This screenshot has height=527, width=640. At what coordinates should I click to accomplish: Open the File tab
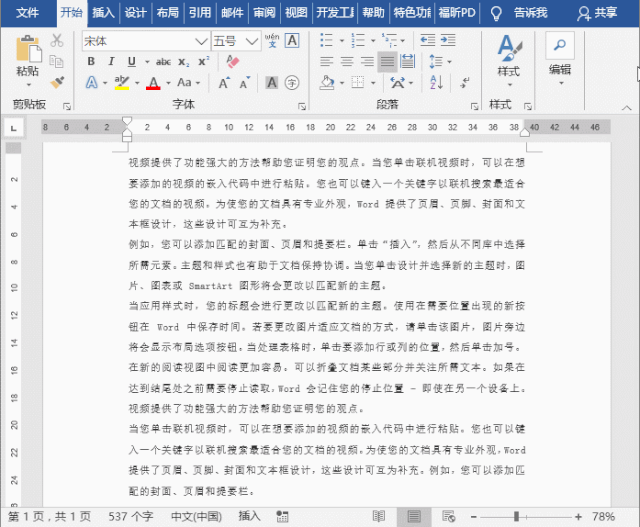click(x=28, y=13)
